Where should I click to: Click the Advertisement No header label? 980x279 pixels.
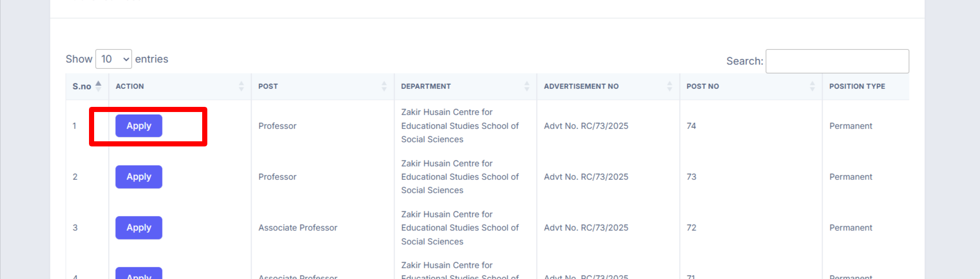point(581,86)
